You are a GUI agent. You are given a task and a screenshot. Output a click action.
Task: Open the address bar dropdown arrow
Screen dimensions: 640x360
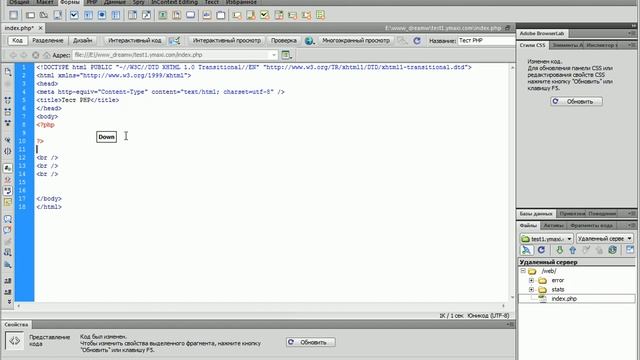click(x=274, y=55)
